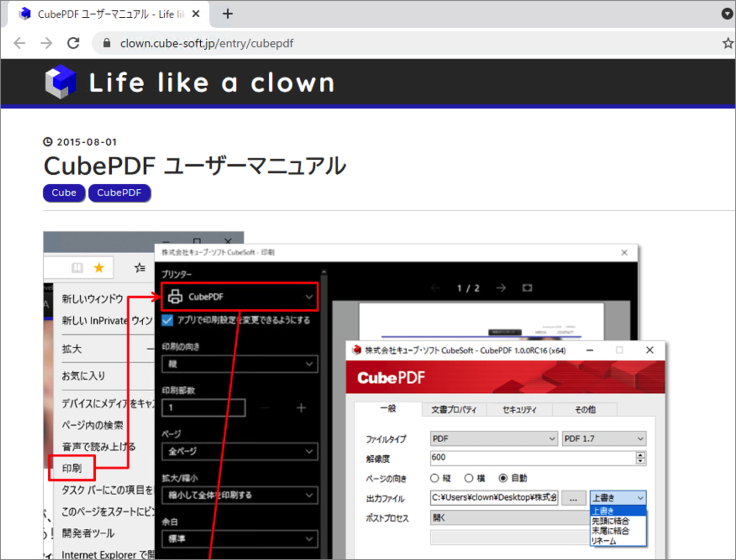736x560 pixels.
Task: Switch to the セキュリティ tab
Action: coord(519,410)
